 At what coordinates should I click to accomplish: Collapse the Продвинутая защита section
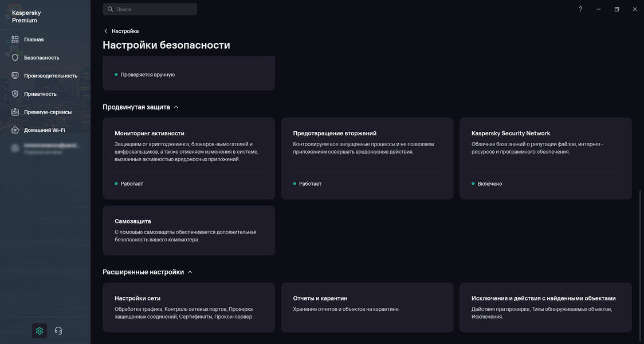pos(176,107)
